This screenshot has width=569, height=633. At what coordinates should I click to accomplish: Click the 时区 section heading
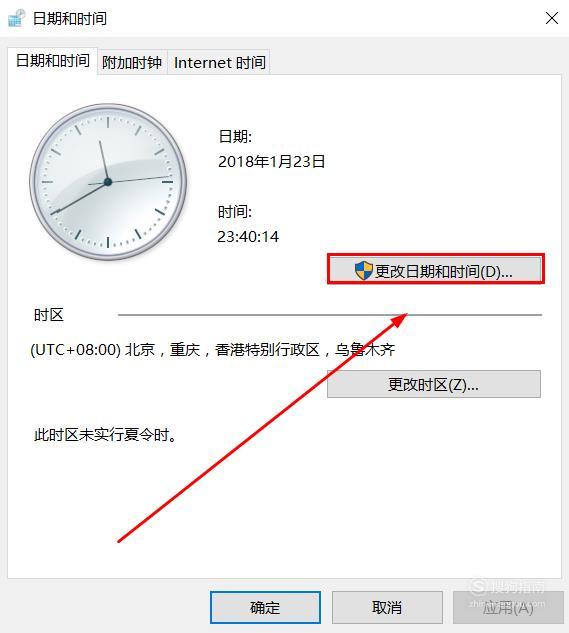(49, 315)
